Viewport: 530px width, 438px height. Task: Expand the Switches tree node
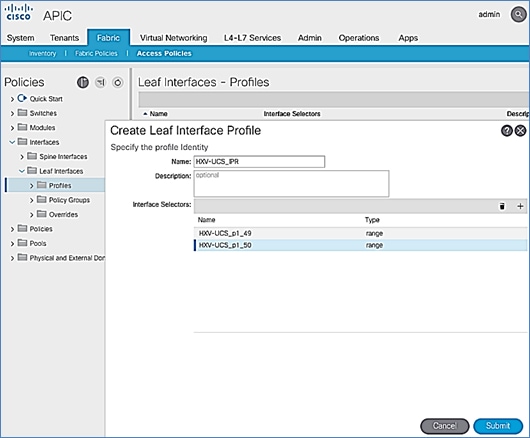tap(12, 113)
